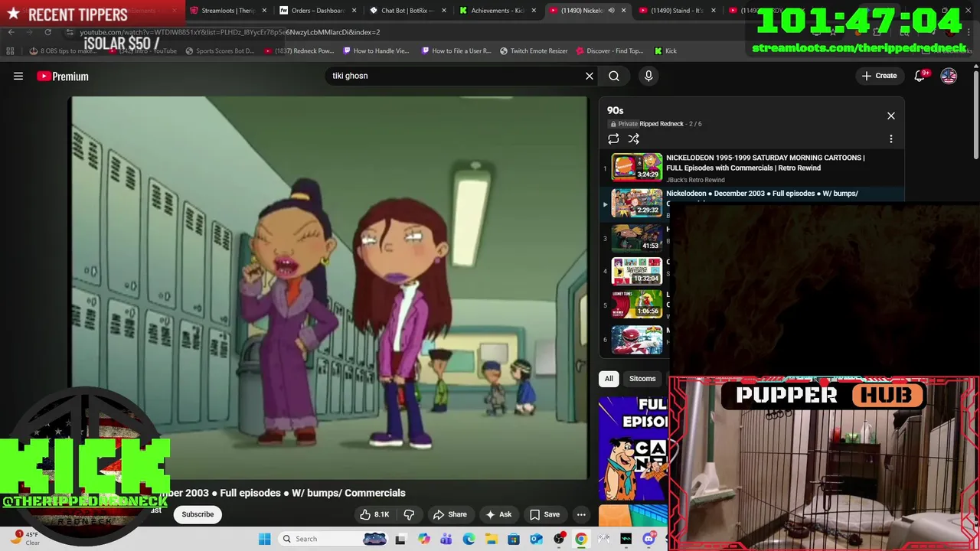Play the 41:53 playlist video thumbnail
The width and height of the screenshot is (980, 551).
(637, 237)
